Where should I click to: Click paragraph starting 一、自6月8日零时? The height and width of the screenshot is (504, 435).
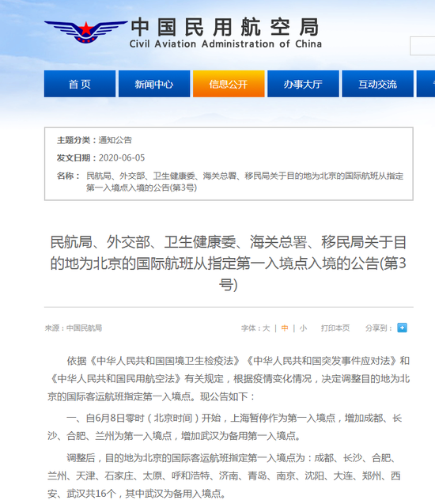225,427
